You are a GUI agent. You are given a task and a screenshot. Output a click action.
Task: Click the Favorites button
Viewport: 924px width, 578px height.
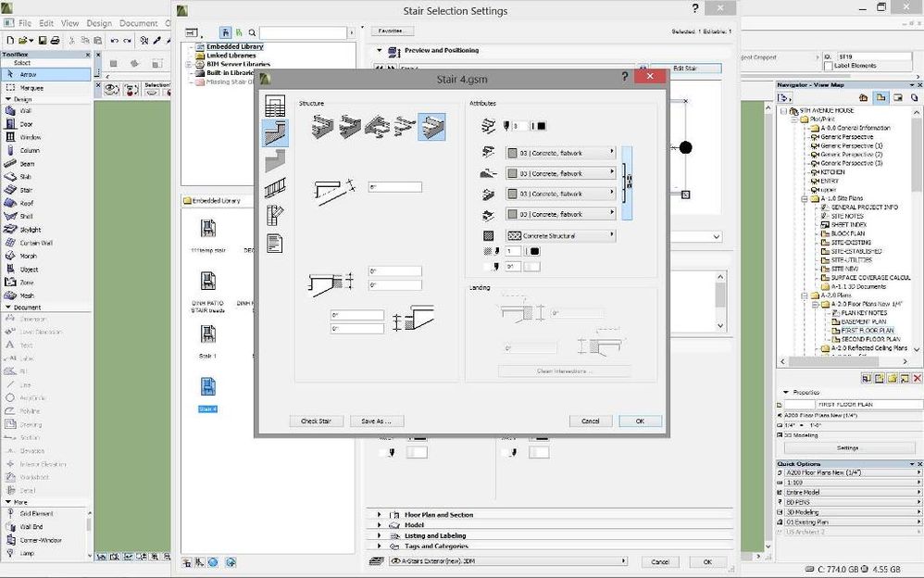tap(392, 31)
